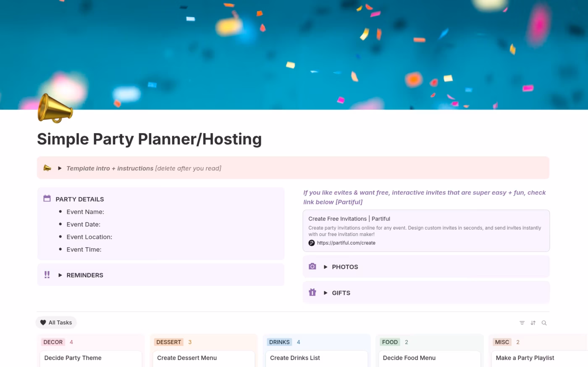
Task: Expand the PHOTOS section
Action: (x=325, y=267)
